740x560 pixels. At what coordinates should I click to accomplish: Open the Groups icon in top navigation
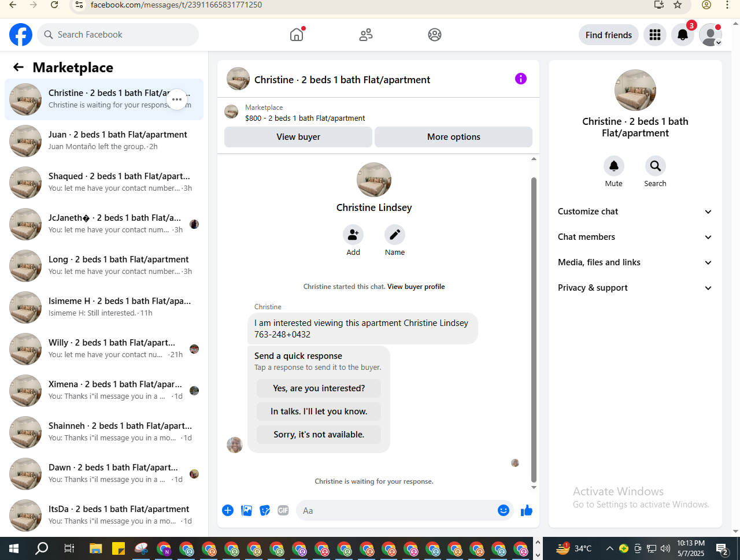point(435,35)
